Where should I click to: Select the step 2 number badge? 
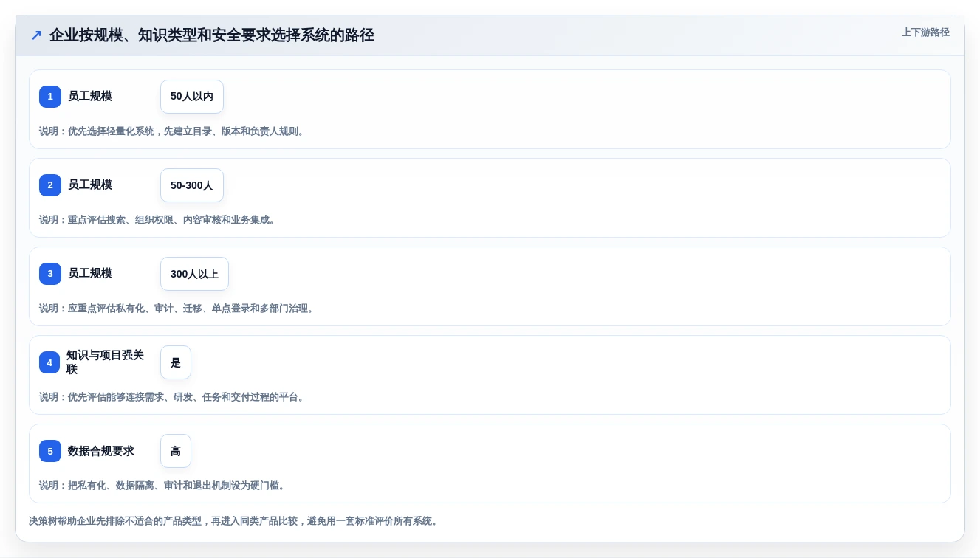(x=50, y=185)
